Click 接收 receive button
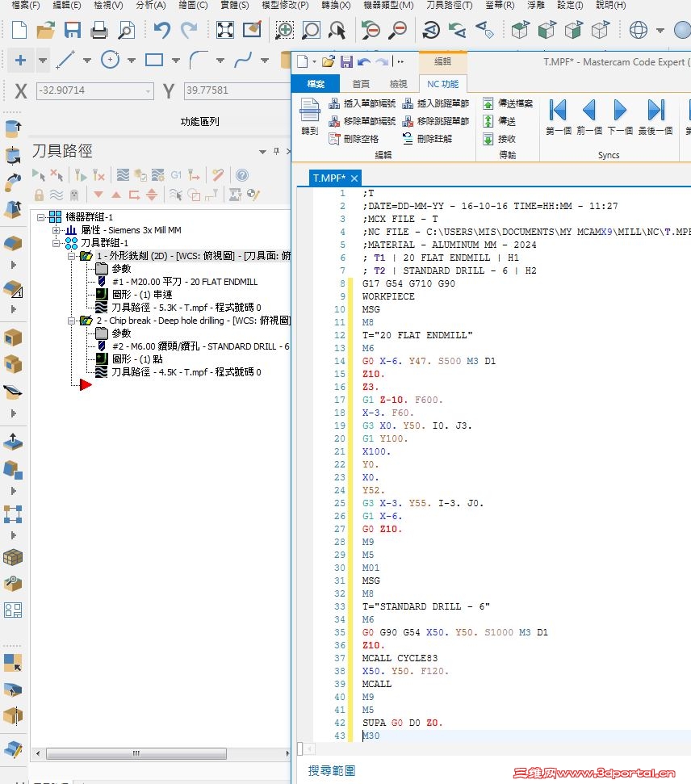 (x=499, y=139)
